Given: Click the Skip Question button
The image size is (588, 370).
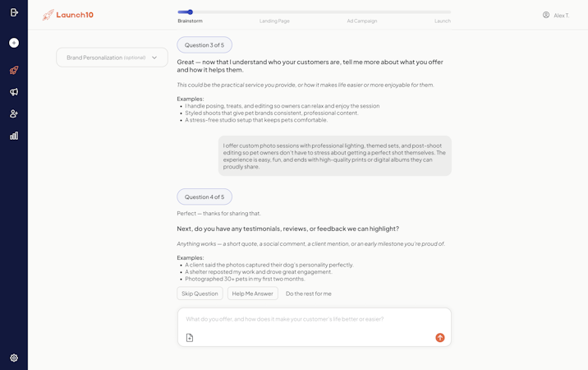Looking at the screenshot, I should click(x=200, y=294).
